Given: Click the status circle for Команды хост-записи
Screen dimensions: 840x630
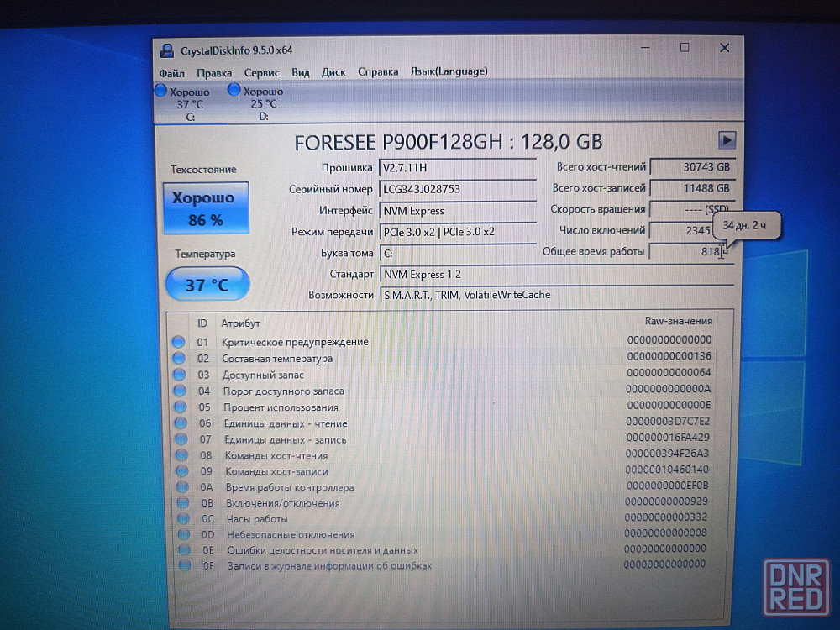Looking at the screenshot, I should (182, 471).
